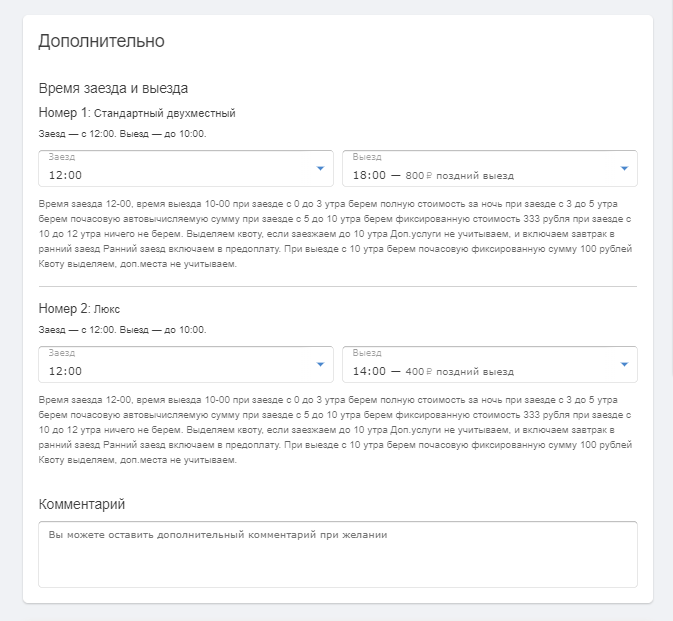The height and width of the screenshot is (621, 673).
Task: Click the Дополнительно section heading
Action: point(101,41)
